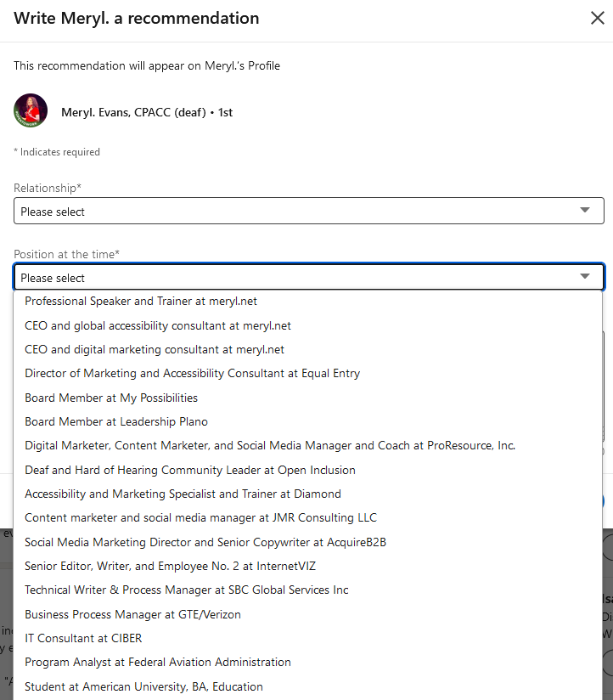The width and height of the screenshot is (613, 700).
Task: Select CEO and digital marketing consultant option
Action: click(x=154, y=349)
